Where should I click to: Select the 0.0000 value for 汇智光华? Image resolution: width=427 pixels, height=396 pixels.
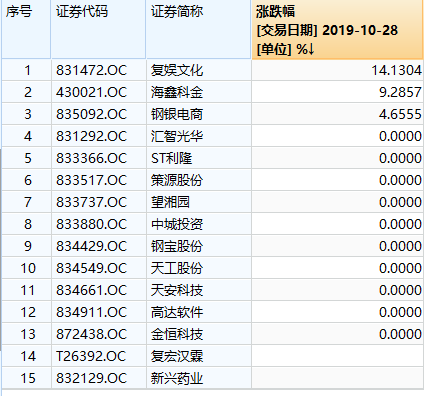(x=400, y=136)
